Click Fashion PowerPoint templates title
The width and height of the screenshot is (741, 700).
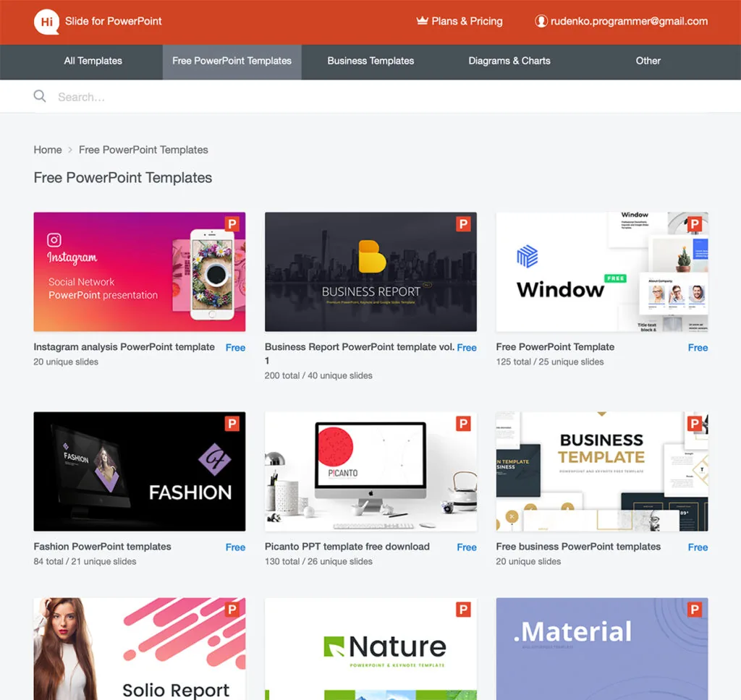102,547
